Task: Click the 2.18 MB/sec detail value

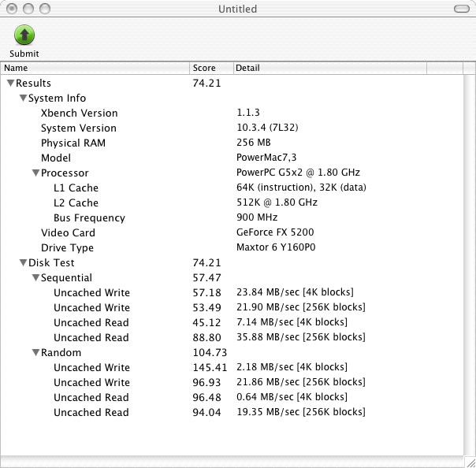Action: click(292, 366)
